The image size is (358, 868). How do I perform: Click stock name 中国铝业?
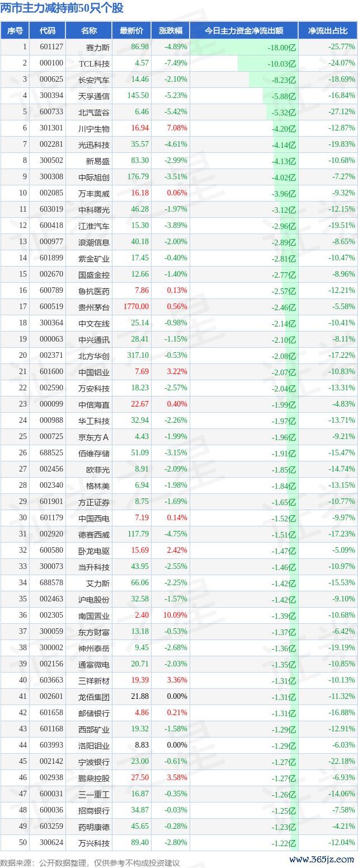click(94, 372)
